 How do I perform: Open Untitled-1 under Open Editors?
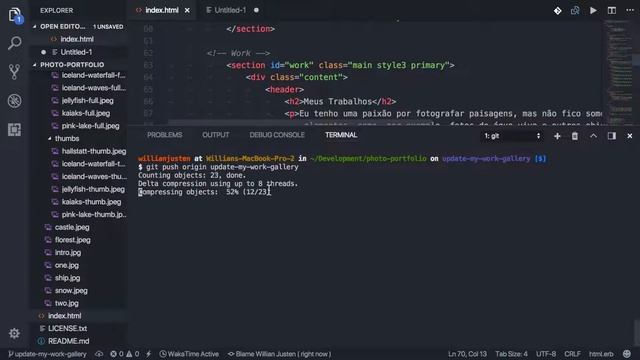(76, 52)
